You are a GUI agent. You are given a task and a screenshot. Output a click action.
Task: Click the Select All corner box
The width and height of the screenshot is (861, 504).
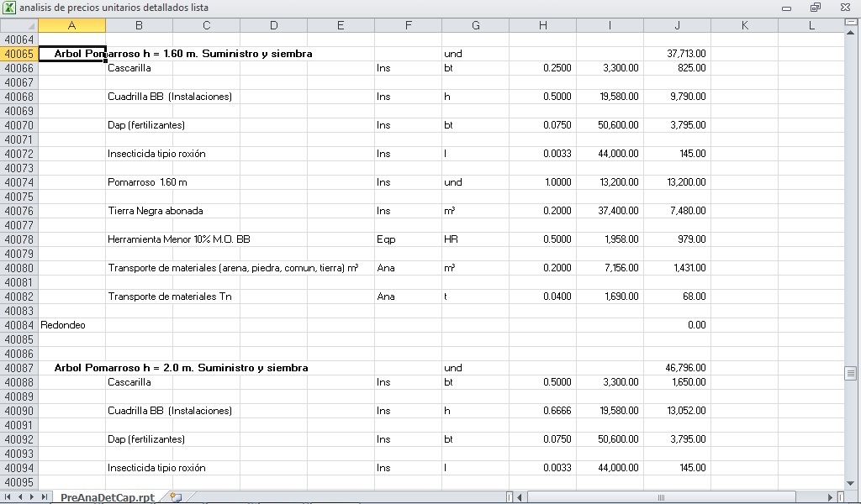click(19, 25)
